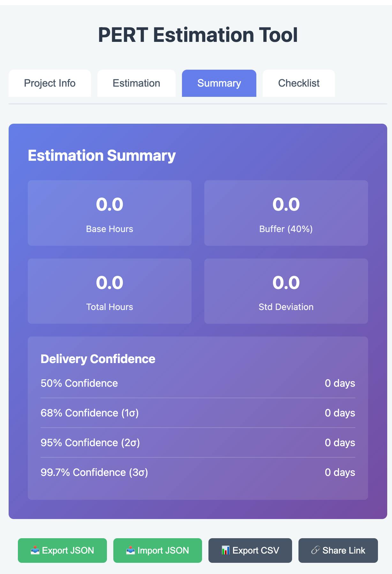Viewport: 392px width, 574px height.
Task: Click the bar chart icon on Export CSV
Action: [x=225, y=550]
